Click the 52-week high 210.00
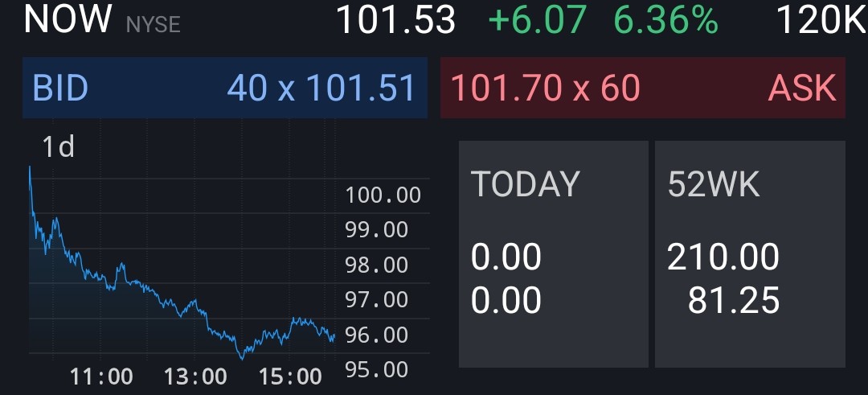This screenshot has width=868, height=395. pos(723,257)
